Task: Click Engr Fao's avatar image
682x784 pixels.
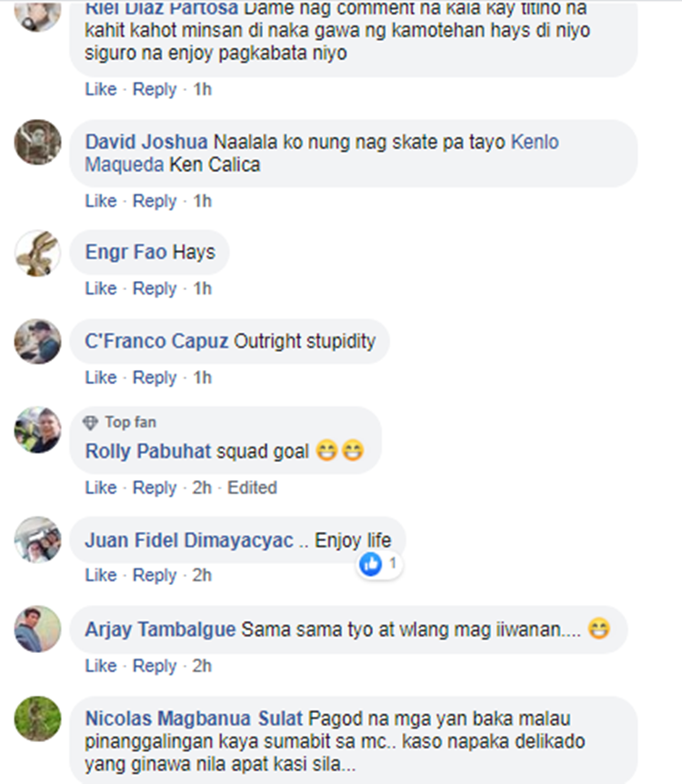Action: 37,253
